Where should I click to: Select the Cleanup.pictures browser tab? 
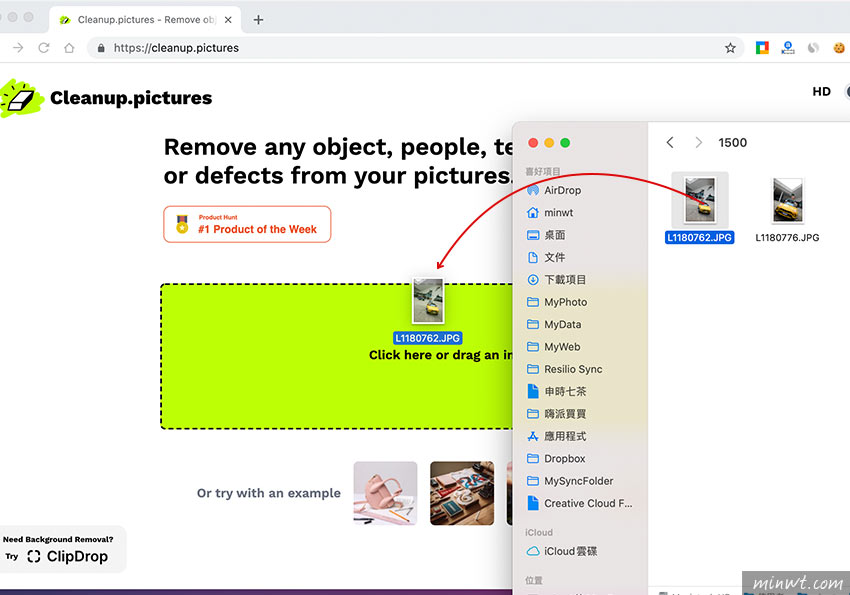tap(145, 20)
